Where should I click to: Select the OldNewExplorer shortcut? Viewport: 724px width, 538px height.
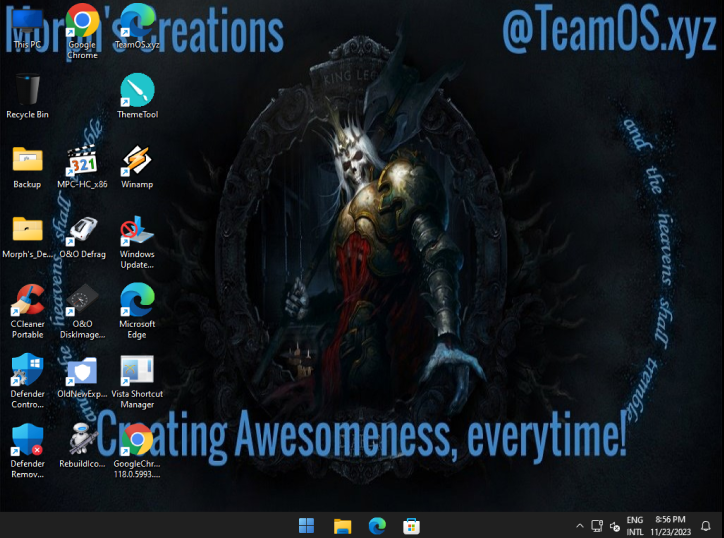click(x=82, y=376)
